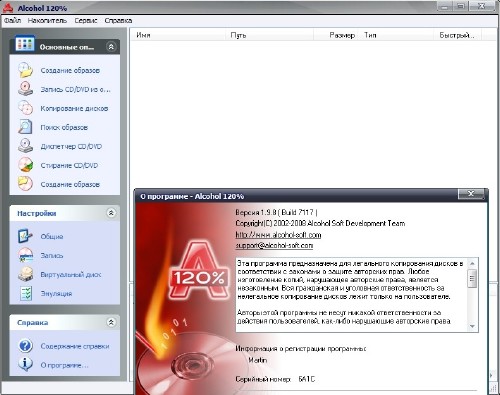Click the Версия 1.9.8 Build text
The image size is (500, 395).
click(x=276, y=212)
